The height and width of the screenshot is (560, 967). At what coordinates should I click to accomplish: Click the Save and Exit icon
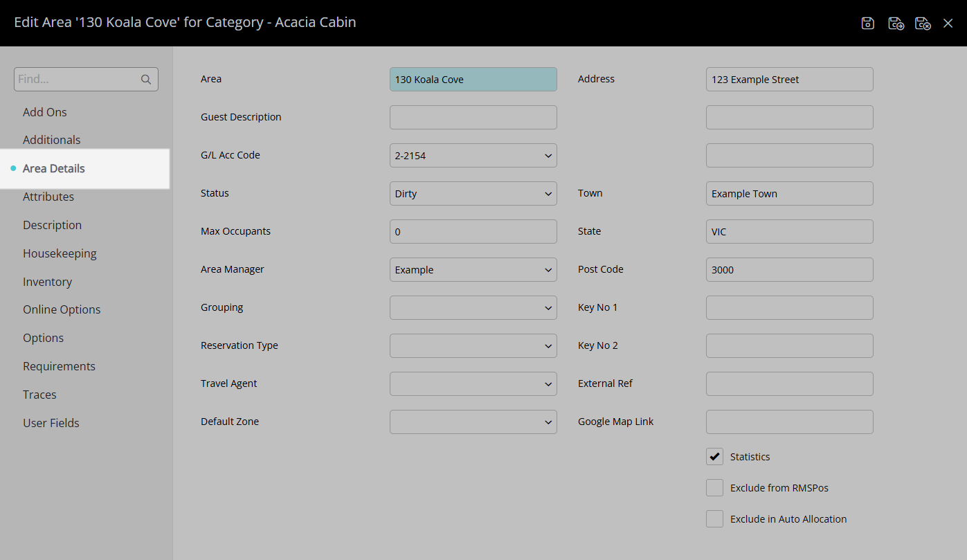coord(923,24)
